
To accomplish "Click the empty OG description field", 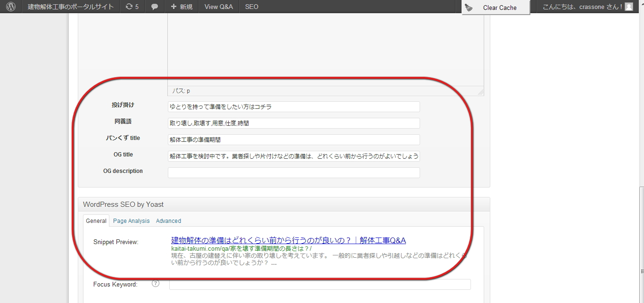I will [294, 172].
